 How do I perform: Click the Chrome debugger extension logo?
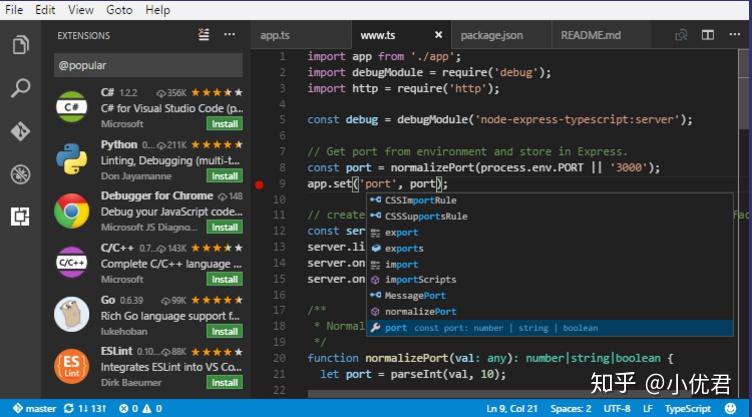pyautogui.click(x=71, y=211)
